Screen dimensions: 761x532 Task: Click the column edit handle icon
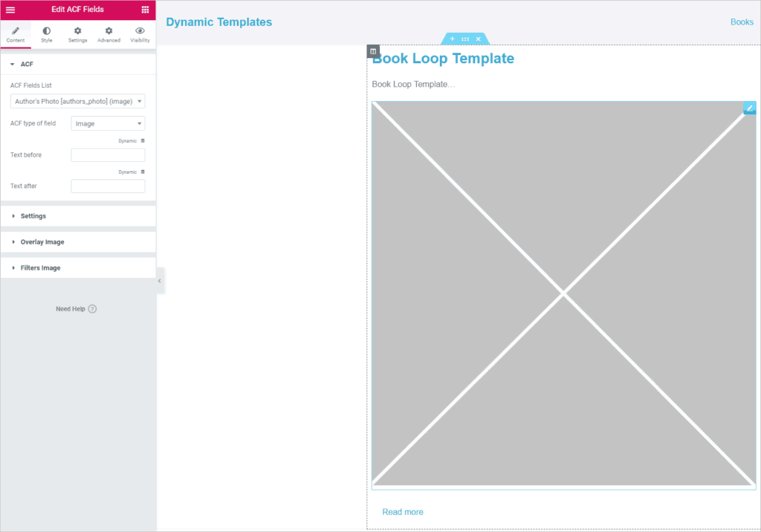[373, 51]
